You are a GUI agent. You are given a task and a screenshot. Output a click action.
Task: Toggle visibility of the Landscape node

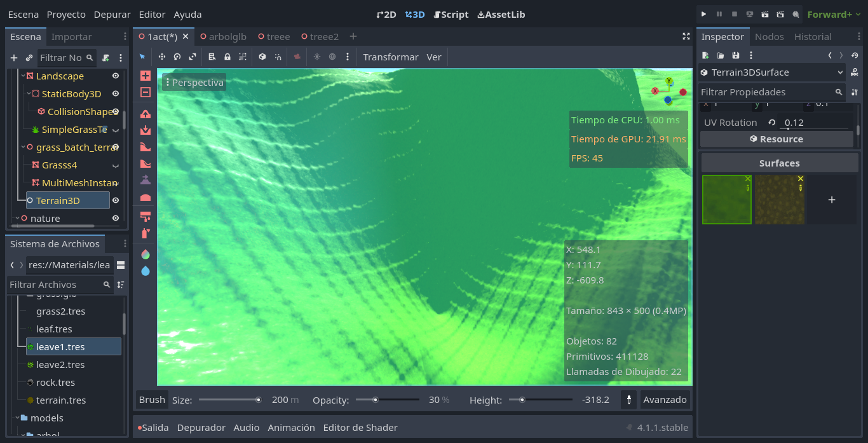tap(116, 76)
